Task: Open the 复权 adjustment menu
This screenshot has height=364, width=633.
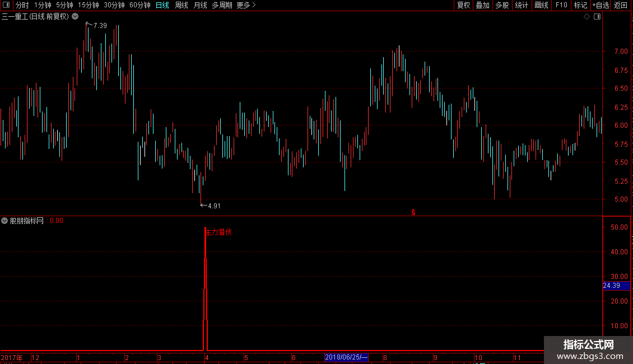Action: pos(463,5)
